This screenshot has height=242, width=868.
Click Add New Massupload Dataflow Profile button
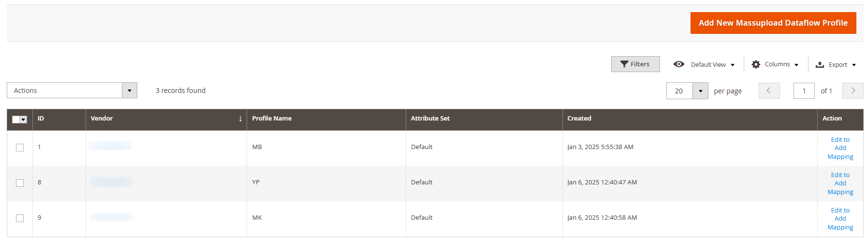[773, 23]
